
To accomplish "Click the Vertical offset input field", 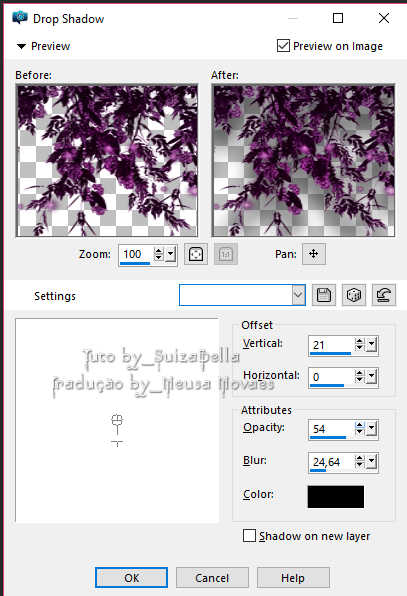I will 331,345.
